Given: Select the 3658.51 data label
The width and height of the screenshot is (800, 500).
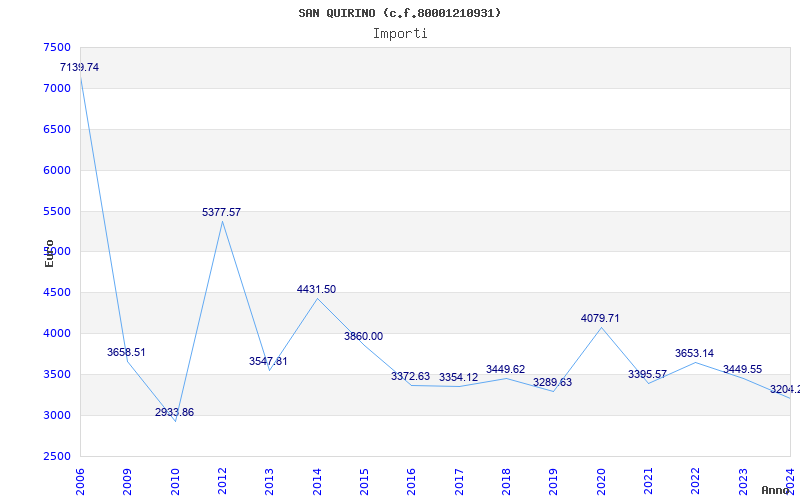Looking at the screenshot, I should coord(126,352).
